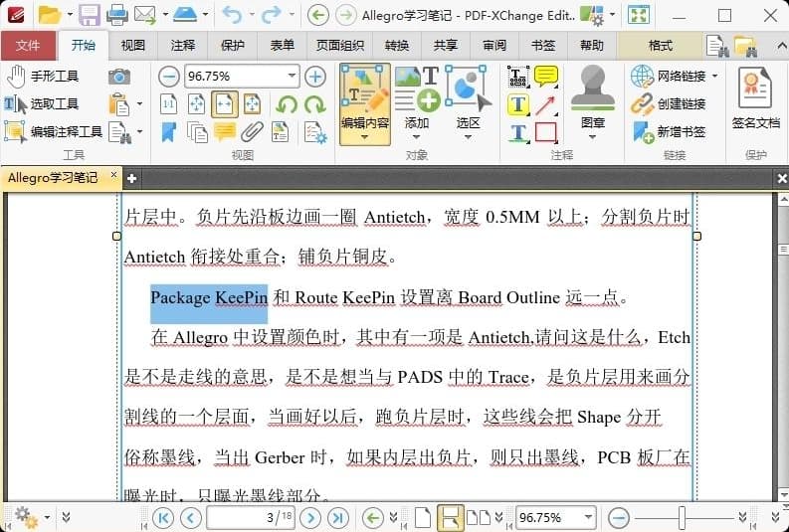This screenshot has height=532, width=789.
Task: Redo the last undone action
Action: pos(271,15)
